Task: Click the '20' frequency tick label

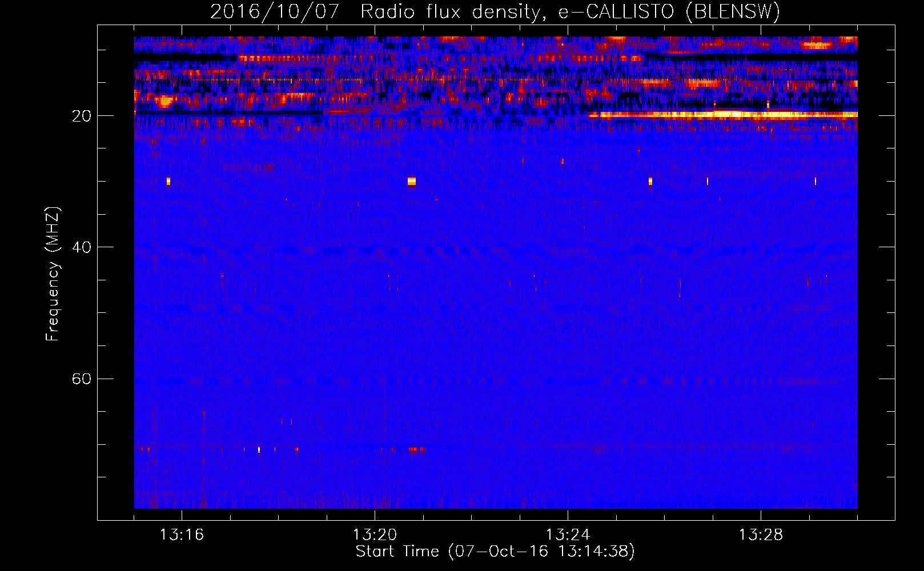Action: tap(82, 116)
